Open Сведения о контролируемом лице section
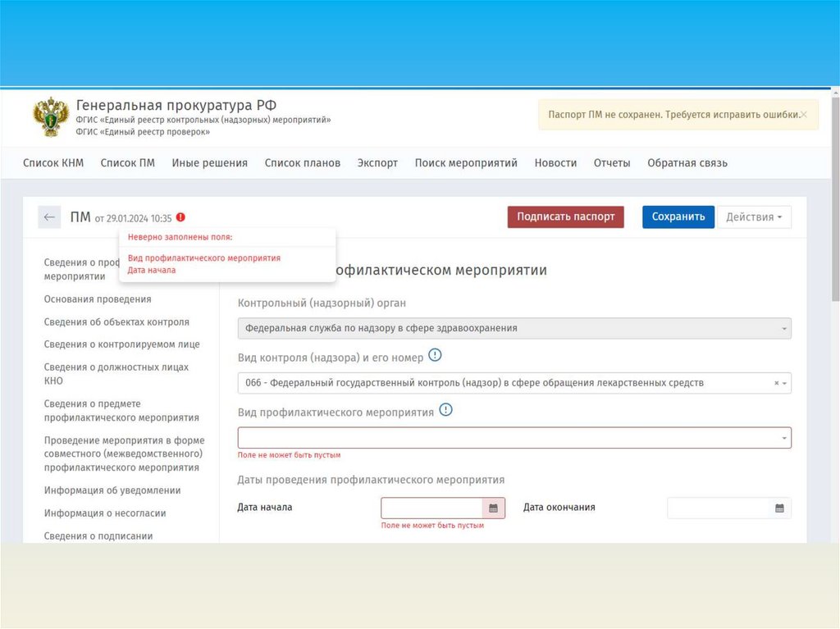The width and height of the screenshot is (840, 629). [x=121, y=344]
